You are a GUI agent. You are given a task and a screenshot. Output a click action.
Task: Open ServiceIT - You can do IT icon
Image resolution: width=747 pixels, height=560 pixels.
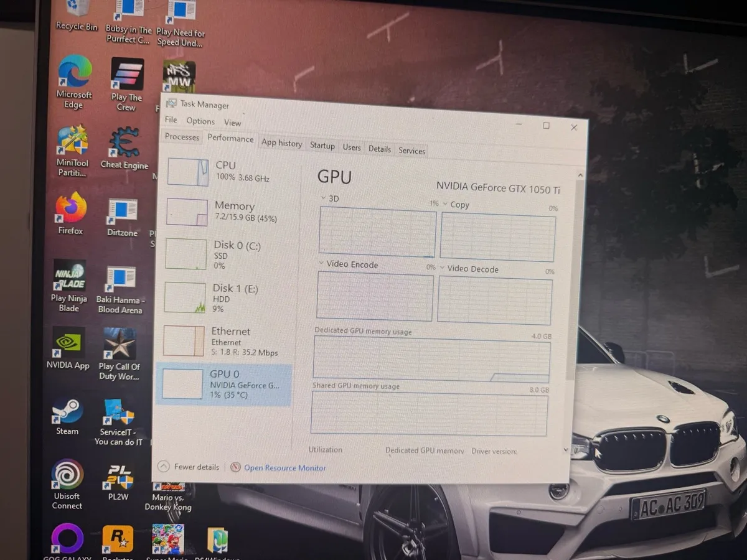[x=118, y=422]
